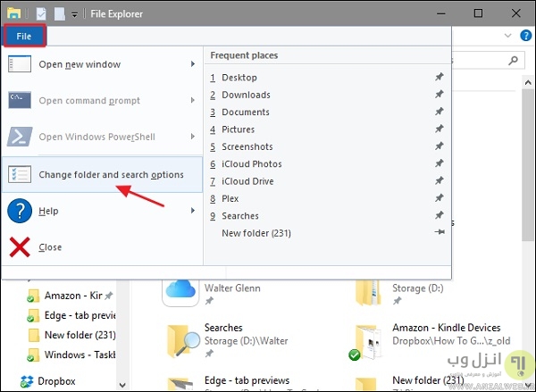Click the red X Close icon
Image resolution: width=536 pixels, height=392 pixels.
[20, 247]
